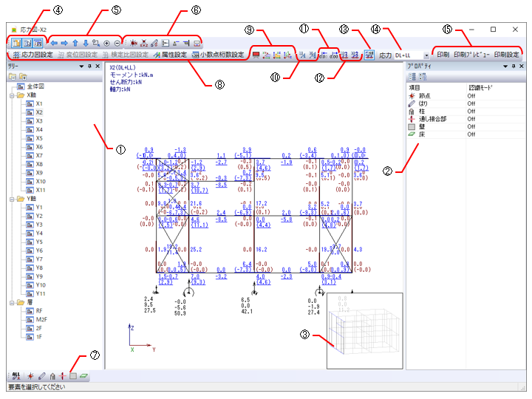Screen dimensions: 532x399
Task: Click the region zoom icon in toolbar
Action: [95, 43]
